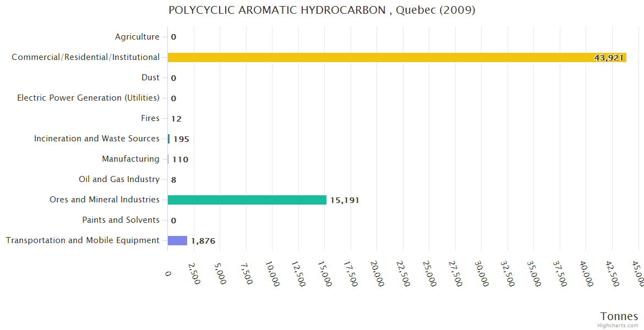Click the 110 Manufacturing data label
The height and width of the screenshot is (330, 644).
[x=180, y=159]
